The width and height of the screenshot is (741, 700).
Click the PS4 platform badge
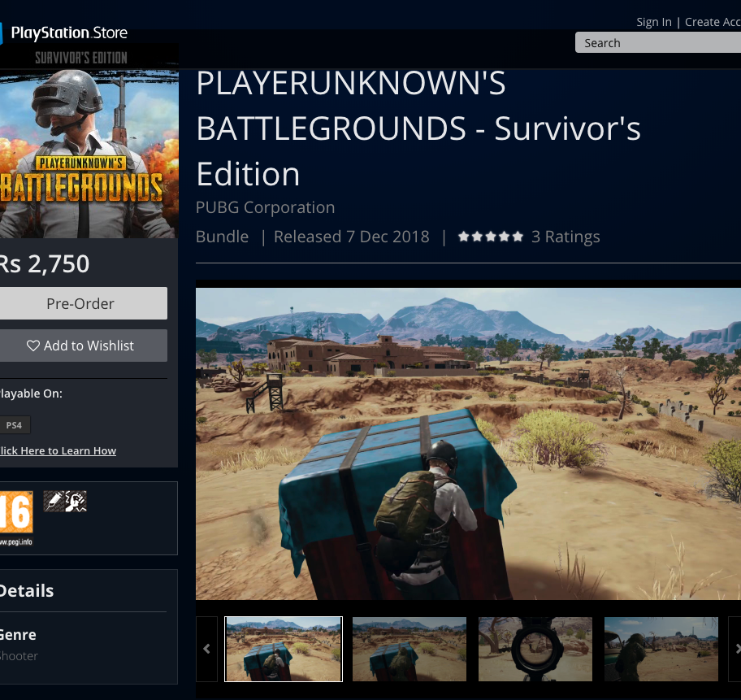[14, 424]
